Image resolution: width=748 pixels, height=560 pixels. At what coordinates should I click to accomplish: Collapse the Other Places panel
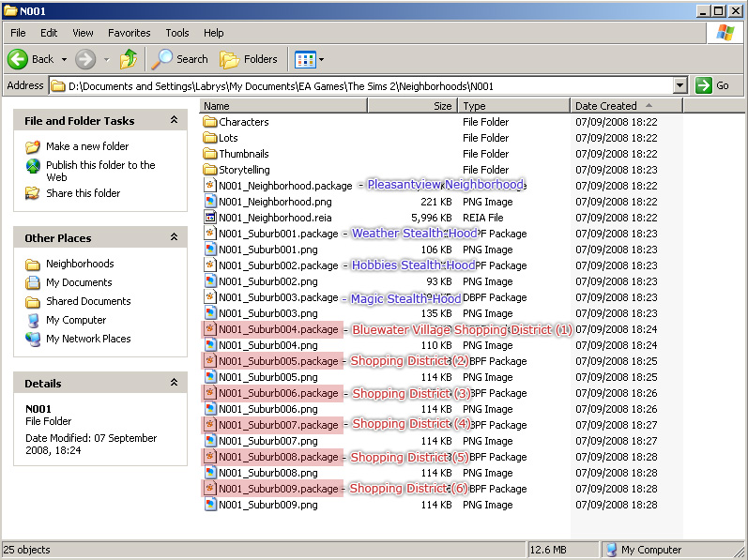174,238
